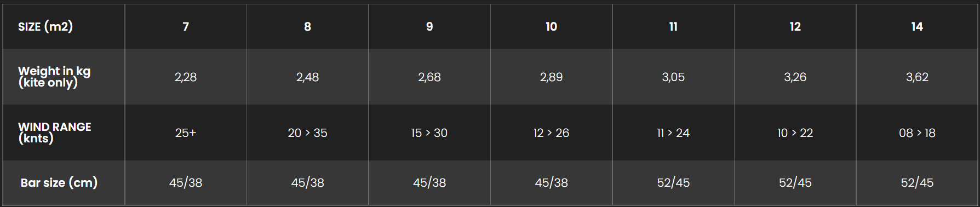Click the 08 > 18 wind range cell

click(917, 133)
